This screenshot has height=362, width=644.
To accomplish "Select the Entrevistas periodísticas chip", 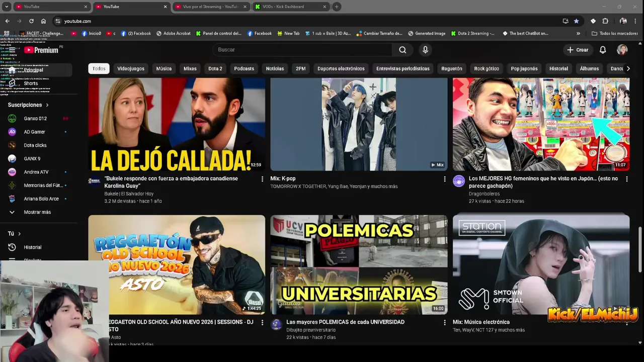I will click(403, 68).
